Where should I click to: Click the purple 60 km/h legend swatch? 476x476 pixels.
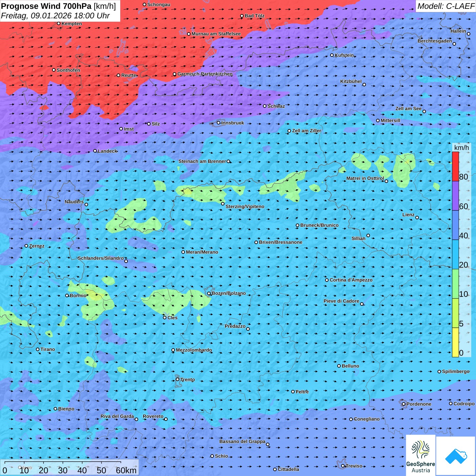pos(455,196)
